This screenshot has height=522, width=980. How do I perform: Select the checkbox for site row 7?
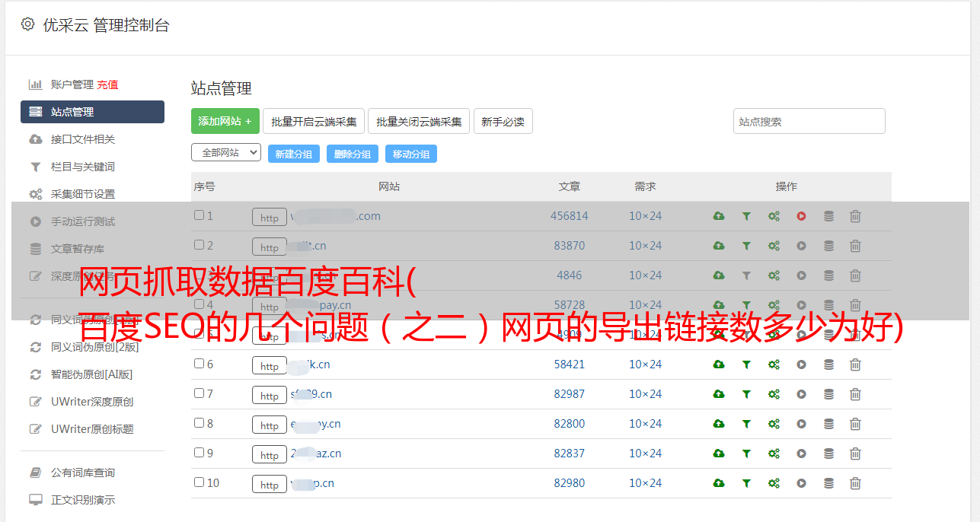(x=199, y=393)
